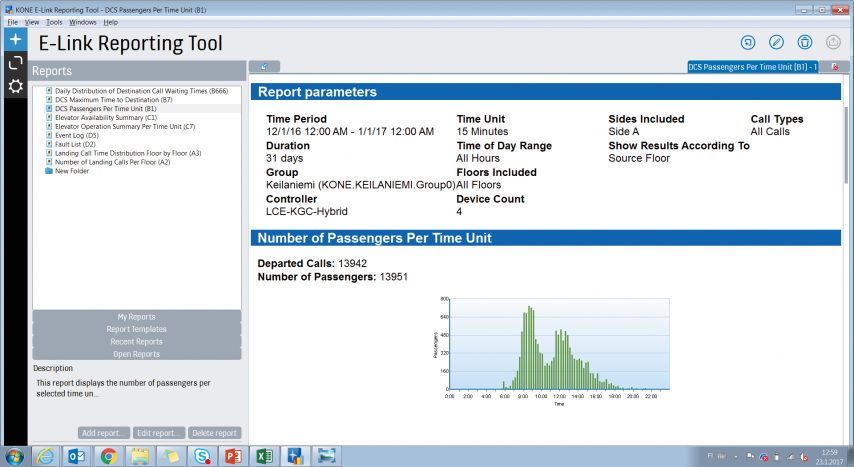Screen dimensions: 854x467
Task: Expand the Recent Reports section
Action: point(137,341)
